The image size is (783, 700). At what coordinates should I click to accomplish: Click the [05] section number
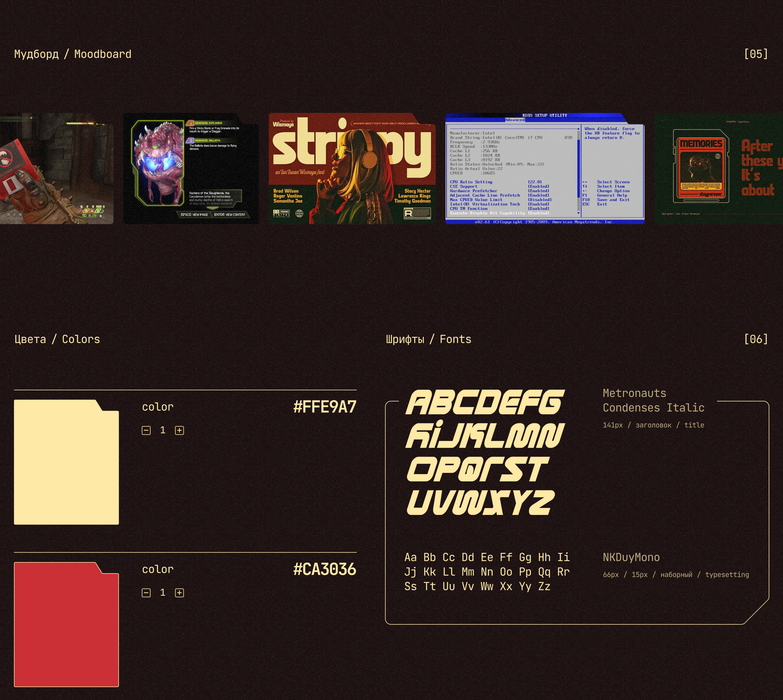(x=756, y=54)
